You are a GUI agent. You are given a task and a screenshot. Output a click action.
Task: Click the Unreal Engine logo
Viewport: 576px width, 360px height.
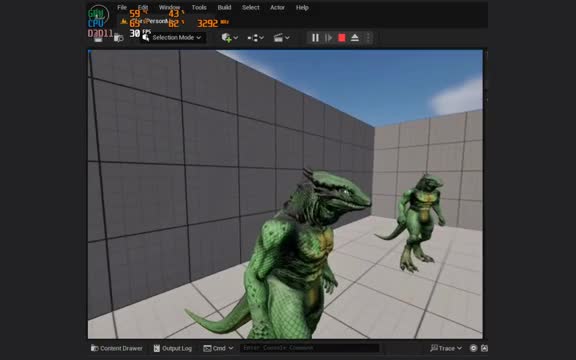[98, 15]
